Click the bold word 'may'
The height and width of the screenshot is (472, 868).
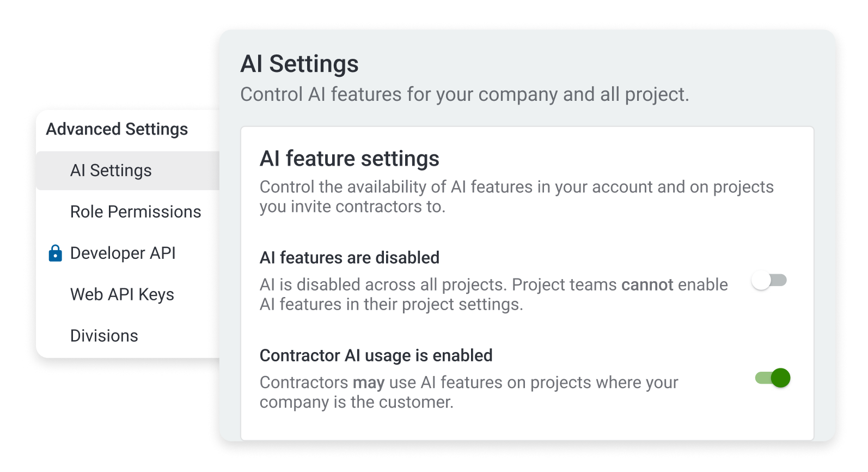pos(369,383)
